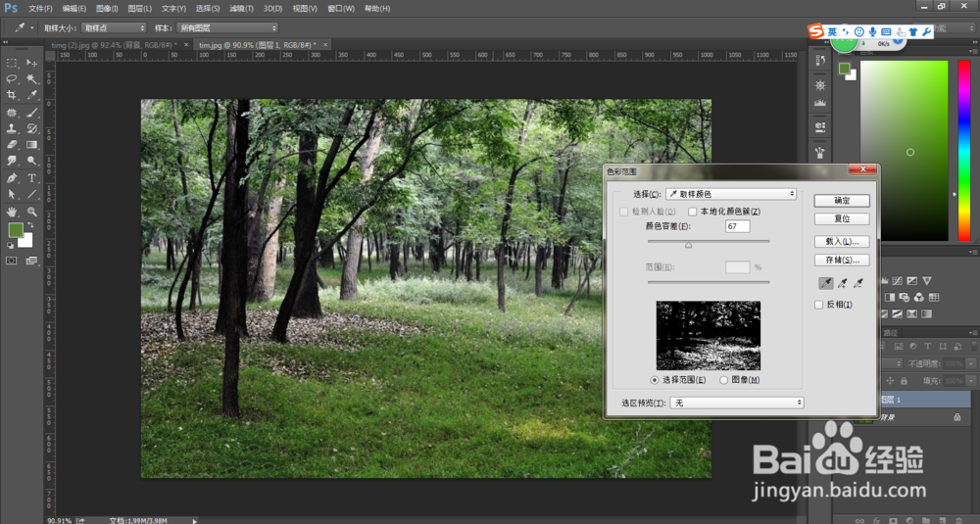Select the Brush tool
980x524 pixels.
pos(31,113)
